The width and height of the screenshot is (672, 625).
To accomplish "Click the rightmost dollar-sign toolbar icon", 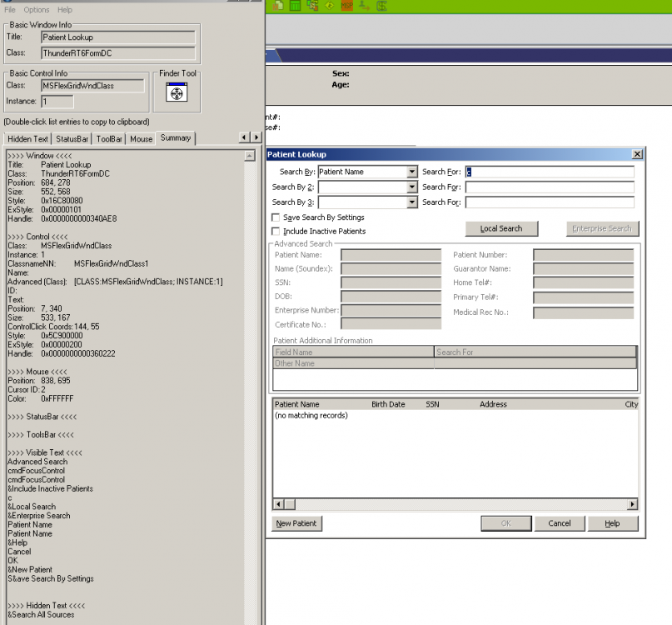I will point(381,7).
